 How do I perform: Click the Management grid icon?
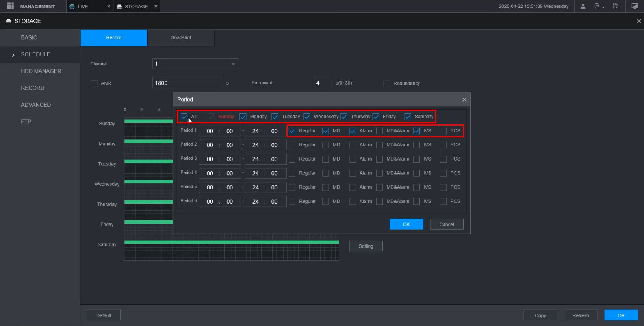coord(10,6)
